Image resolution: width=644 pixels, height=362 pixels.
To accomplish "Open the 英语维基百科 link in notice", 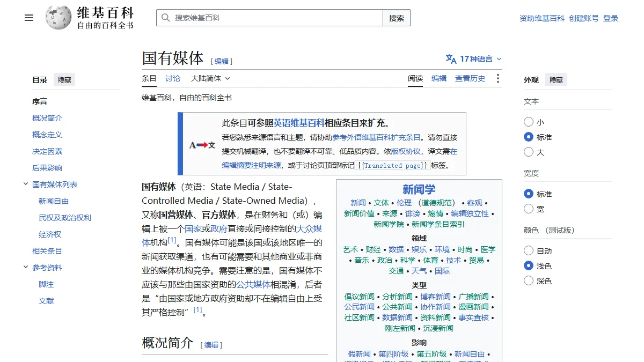I will [x=299, y=123].
